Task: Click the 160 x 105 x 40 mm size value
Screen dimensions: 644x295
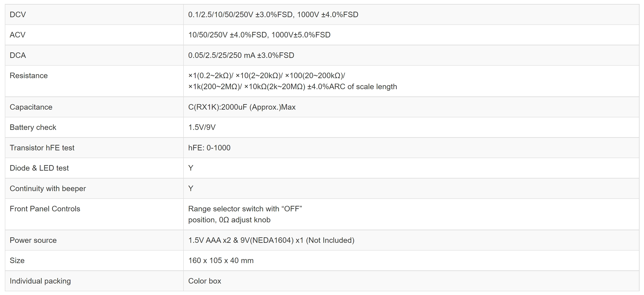Action: coord(221,260)
